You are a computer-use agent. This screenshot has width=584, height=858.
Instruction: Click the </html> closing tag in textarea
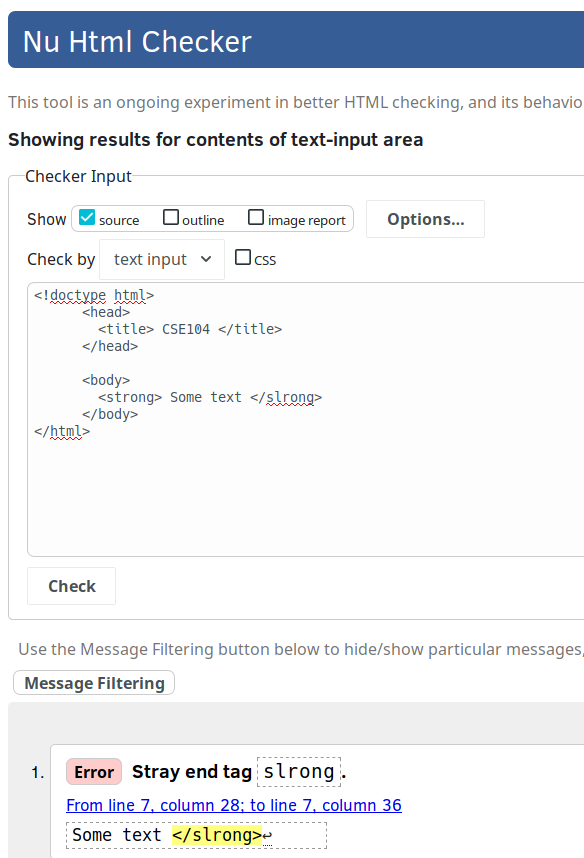[x=62, y=431]
